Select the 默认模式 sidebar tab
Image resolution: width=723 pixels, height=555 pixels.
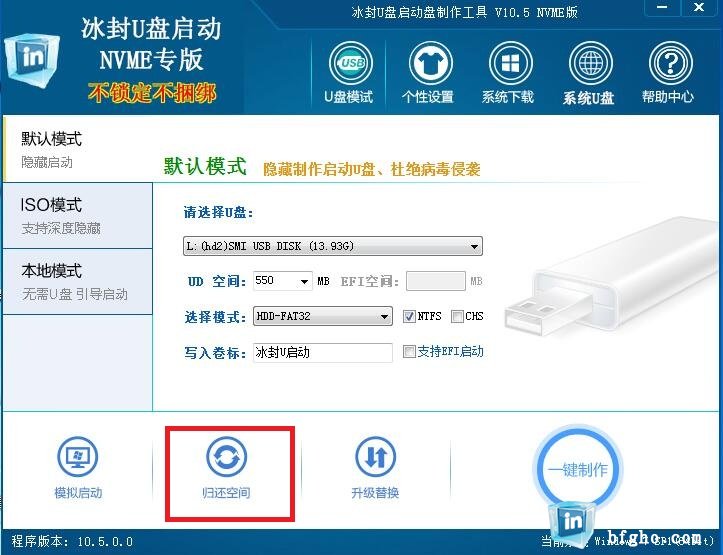[77, 149]
